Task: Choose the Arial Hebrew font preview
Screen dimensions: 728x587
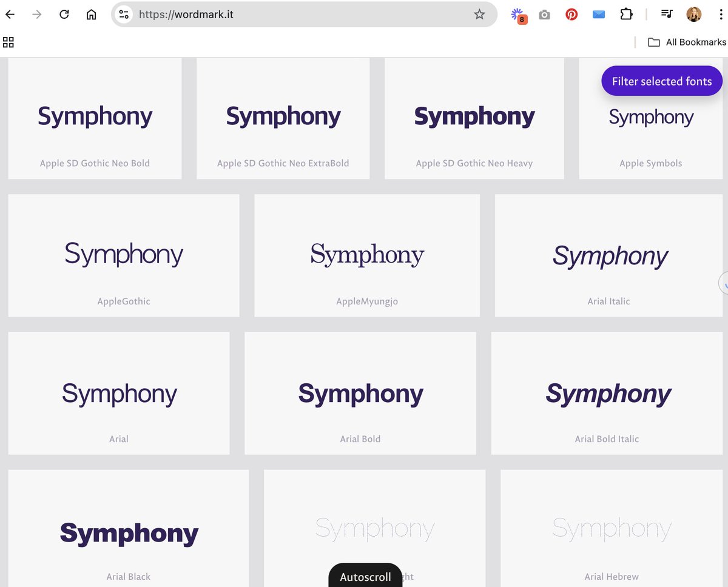Action: 612,528
